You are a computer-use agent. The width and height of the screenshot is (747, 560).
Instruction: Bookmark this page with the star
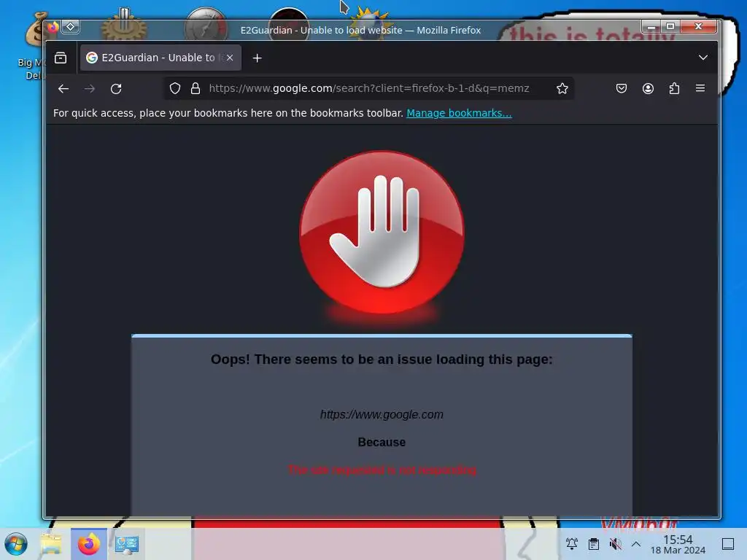point(562,88)
